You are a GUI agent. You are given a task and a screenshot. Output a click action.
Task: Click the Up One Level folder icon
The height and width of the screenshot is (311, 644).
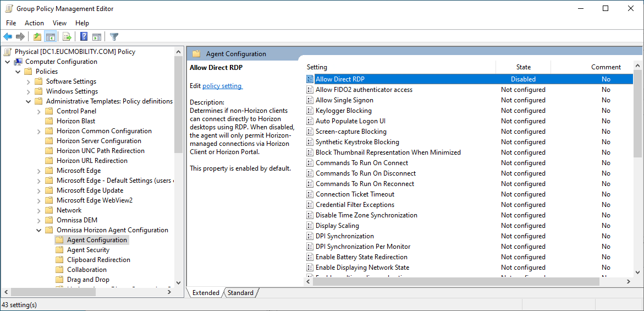(x=37, y=37)
